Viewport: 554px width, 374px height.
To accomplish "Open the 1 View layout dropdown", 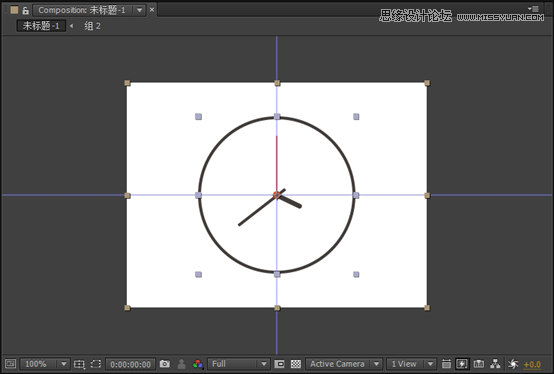I will (x=411, y=364).
